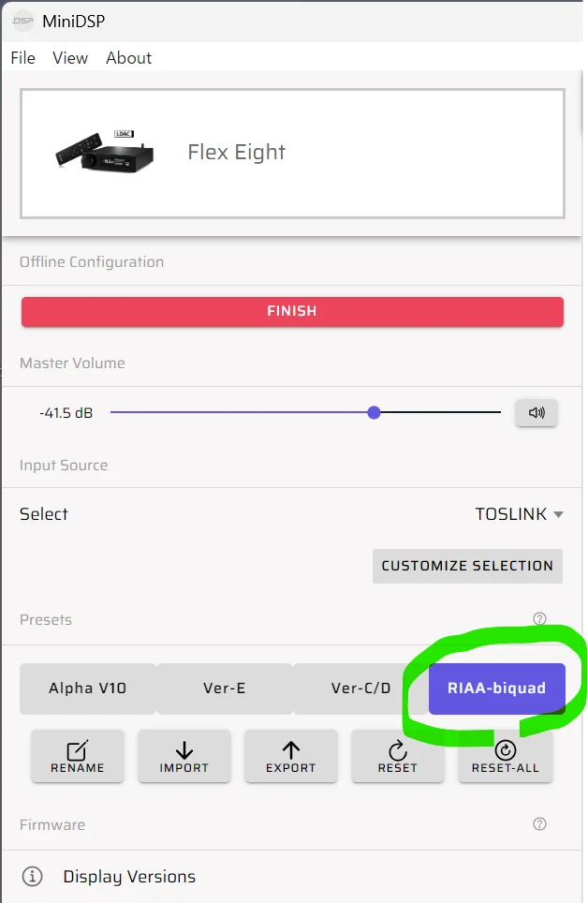
Task: Click the Customize Selection button
Action: click(x=467, y=566)
